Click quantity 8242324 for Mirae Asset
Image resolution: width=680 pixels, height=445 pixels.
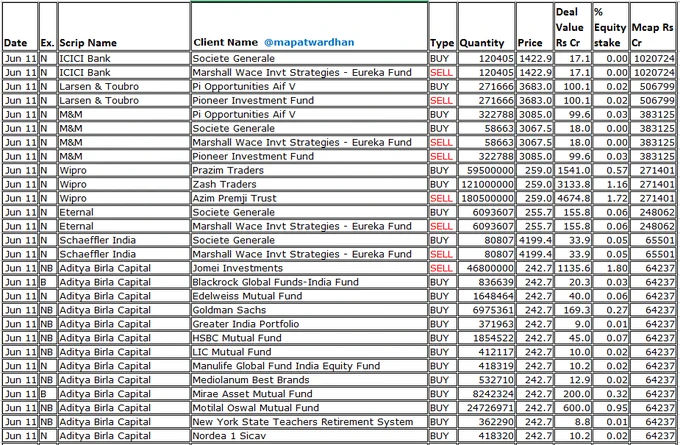(486, 394)
